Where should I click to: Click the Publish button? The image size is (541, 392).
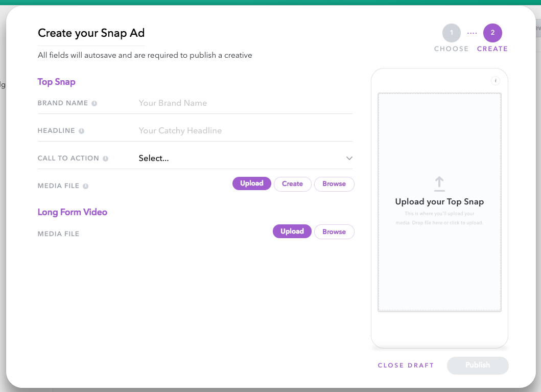477,365
